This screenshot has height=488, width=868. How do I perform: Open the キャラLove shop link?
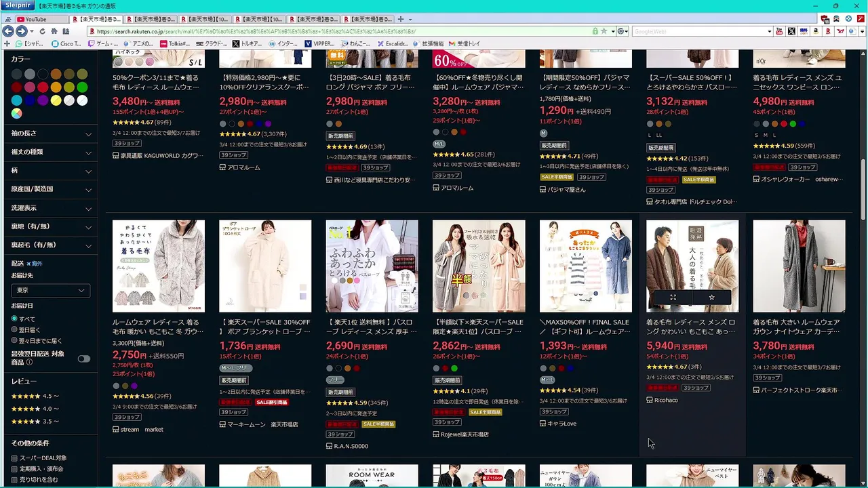click(x=561, y=424)
